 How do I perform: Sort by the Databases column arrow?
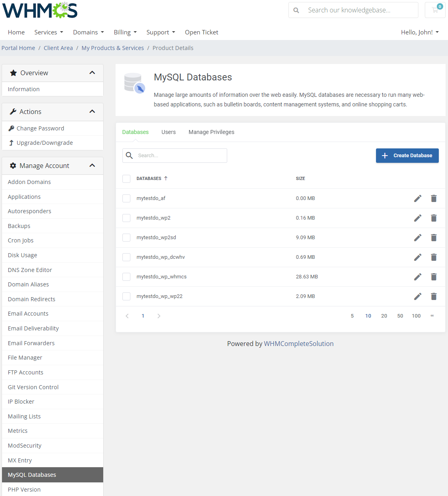tap(166, 178)
